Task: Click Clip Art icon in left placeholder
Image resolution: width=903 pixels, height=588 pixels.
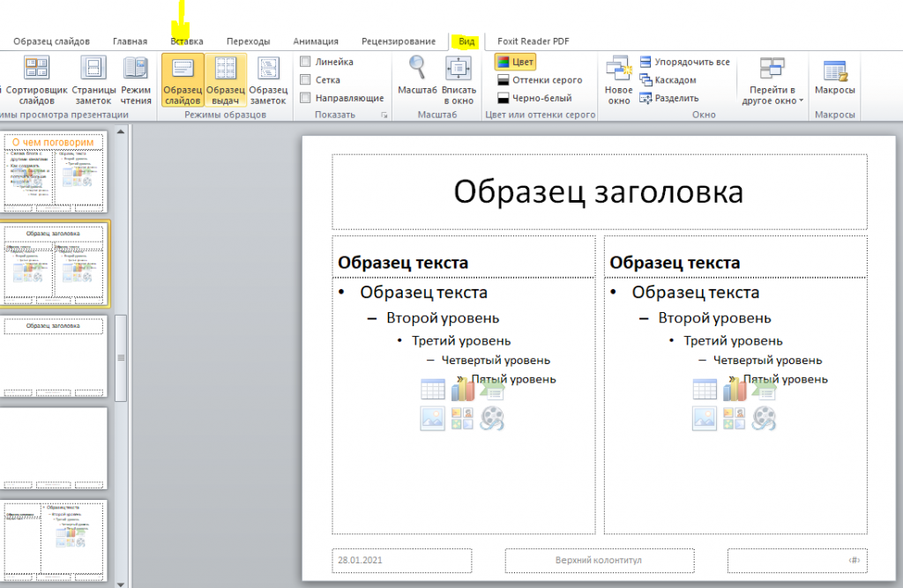Action: tap(462, 419)
